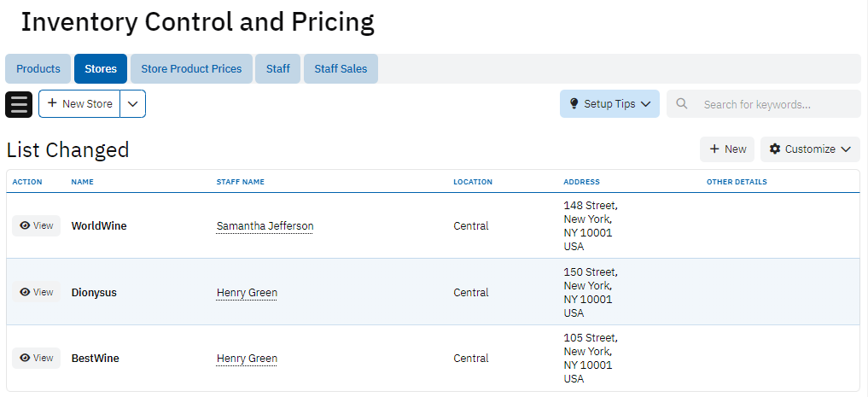The width and height of the screenshot is (868, 397).
Task: Sort by the Name column header
Action: coord(82,182)
